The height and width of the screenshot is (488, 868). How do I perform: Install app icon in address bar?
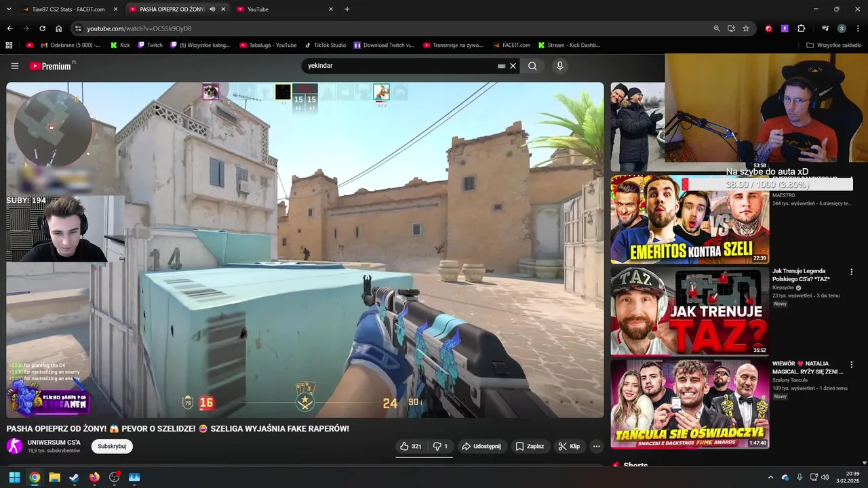pos(731,28)
